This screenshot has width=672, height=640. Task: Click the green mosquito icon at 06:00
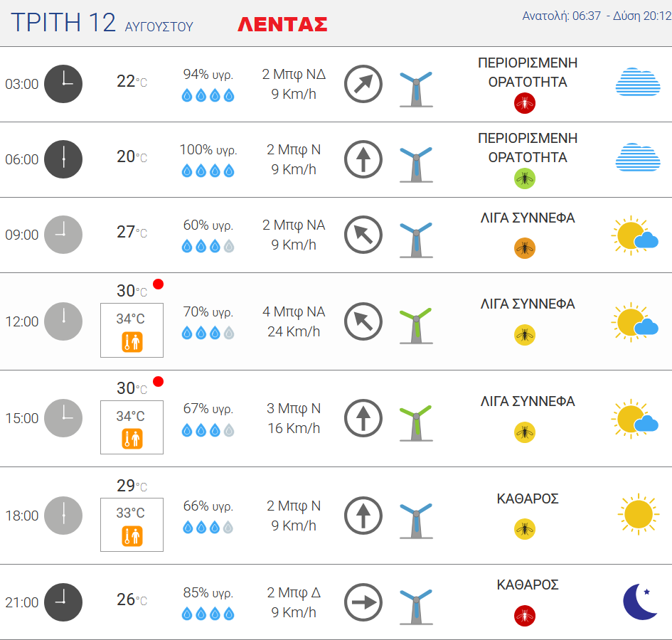click(x=525, y=178)
